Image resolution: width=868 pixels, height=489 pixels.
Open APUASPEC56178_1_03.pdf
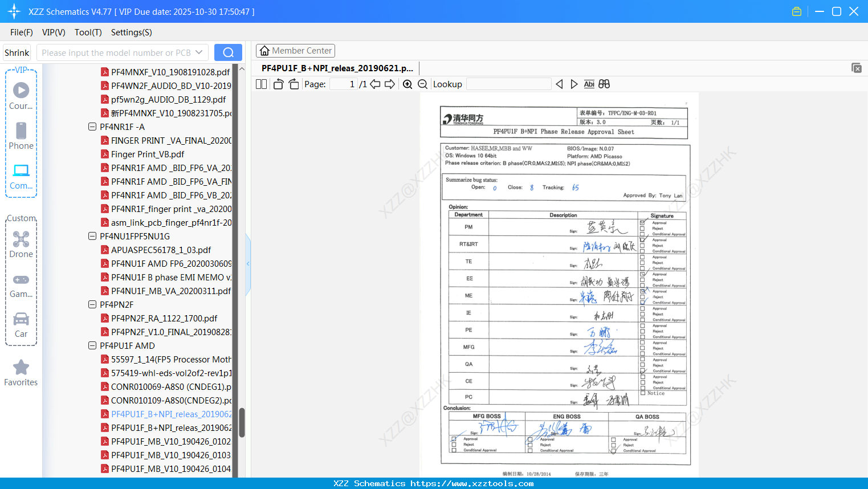[x=156, y=250]
